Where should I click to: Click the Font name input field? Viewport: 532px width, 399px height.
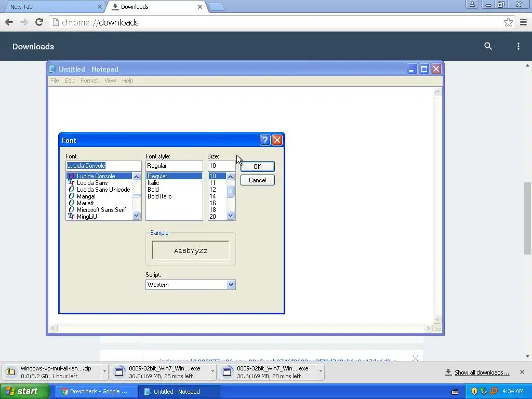(103, 166)
